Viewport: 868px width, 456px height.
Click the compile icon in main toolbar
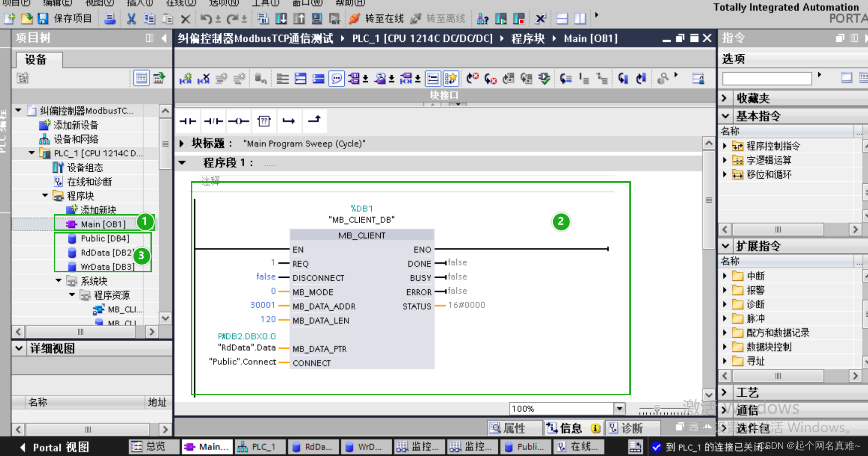263,19
